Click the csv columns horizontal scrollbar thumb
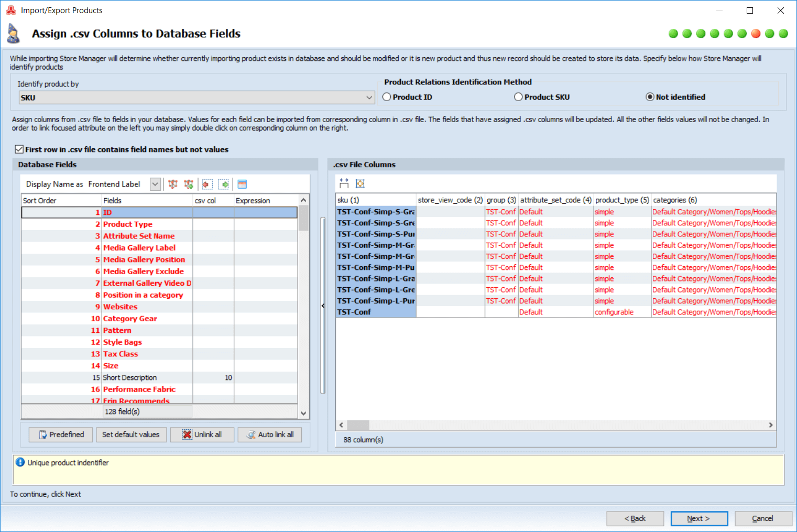The width and height of the screenshot is (797, 532). tap(358, 425)
